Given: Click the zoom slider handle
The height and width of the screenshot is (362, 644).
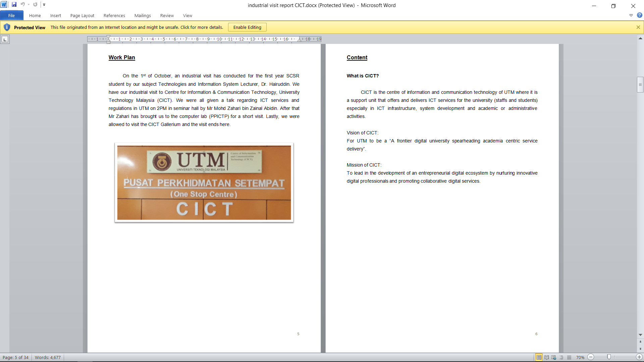Looking at the screenshot, I should tap(609, 357).
